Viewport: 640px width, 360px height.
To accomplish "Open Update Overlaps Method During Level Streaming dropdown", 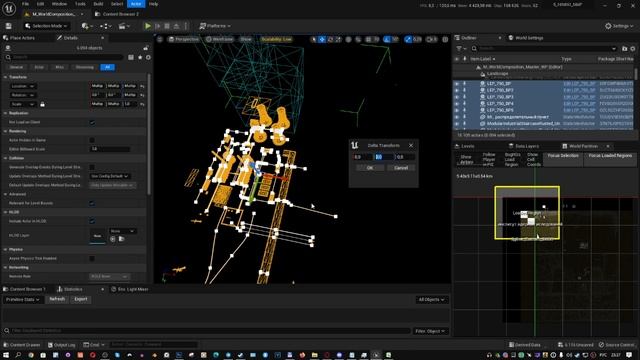I will [109, 176].
